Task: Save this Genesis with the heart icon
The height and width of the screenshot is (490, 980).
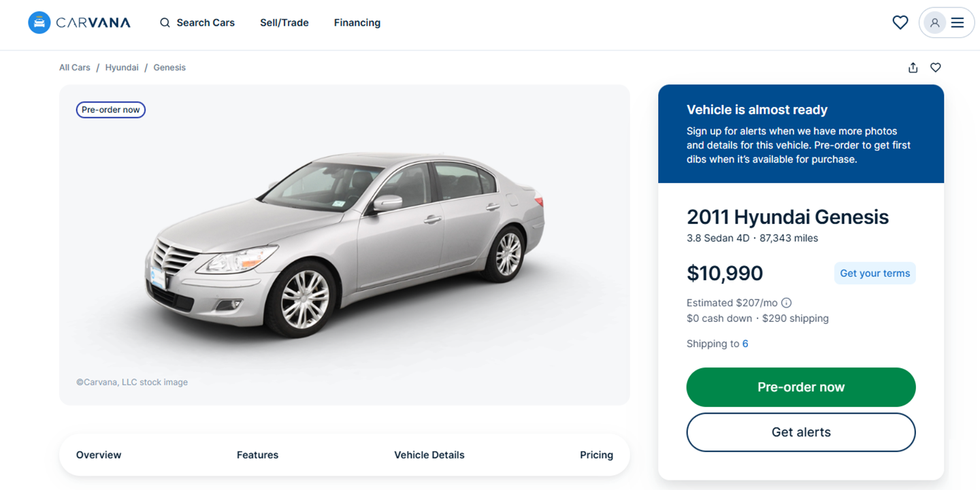Action: pos(936,67)
